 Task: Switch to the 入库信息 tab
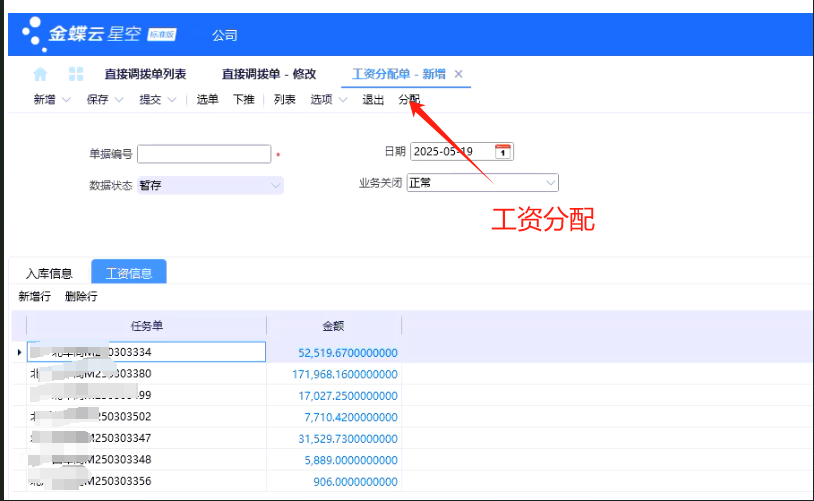49,273
